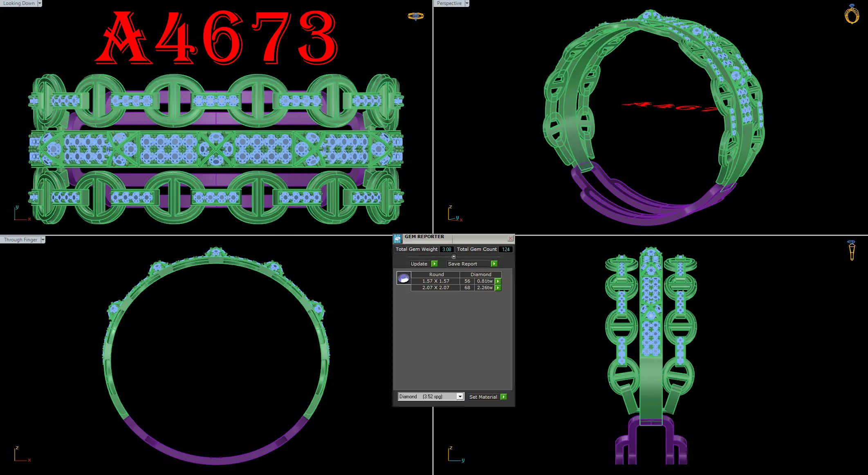Click the green arrow for the 0.81tw row
Viewport: 868px width, 475px height.
(x=498, y=281)
